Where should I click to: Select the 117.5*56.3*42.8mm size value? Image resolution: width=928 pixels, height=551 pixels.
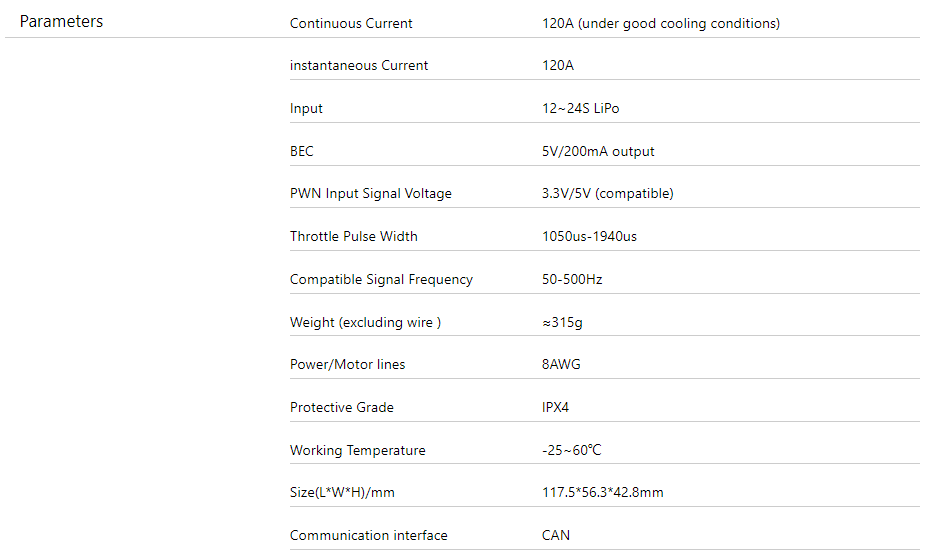click(602, 492)
